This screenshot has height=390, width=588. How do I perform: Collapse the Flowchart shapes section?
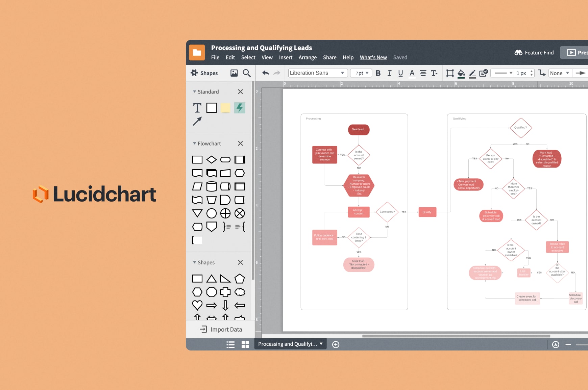195,144
